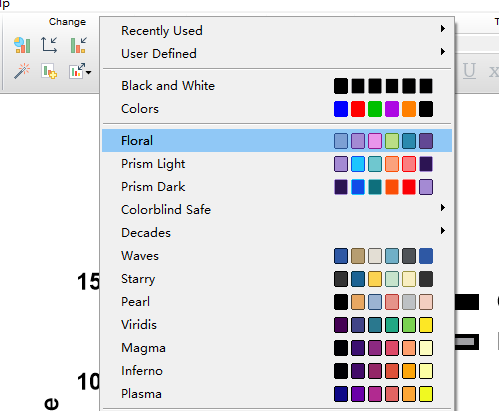
Task: Click the yellow swatch in Plasma row
Action: [x=426, y=394]
